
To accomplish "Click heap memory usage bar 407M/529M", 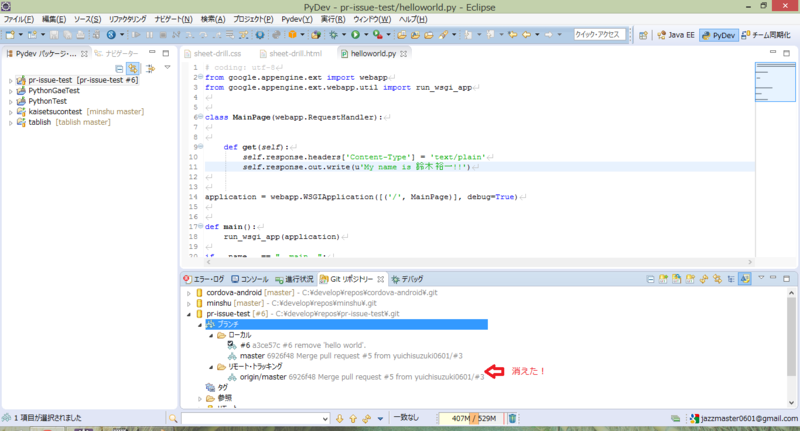I will 471,419.
